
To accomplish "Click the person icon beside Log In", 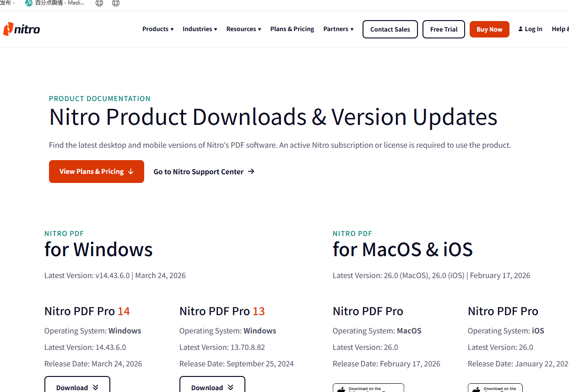I will point(520,29).
